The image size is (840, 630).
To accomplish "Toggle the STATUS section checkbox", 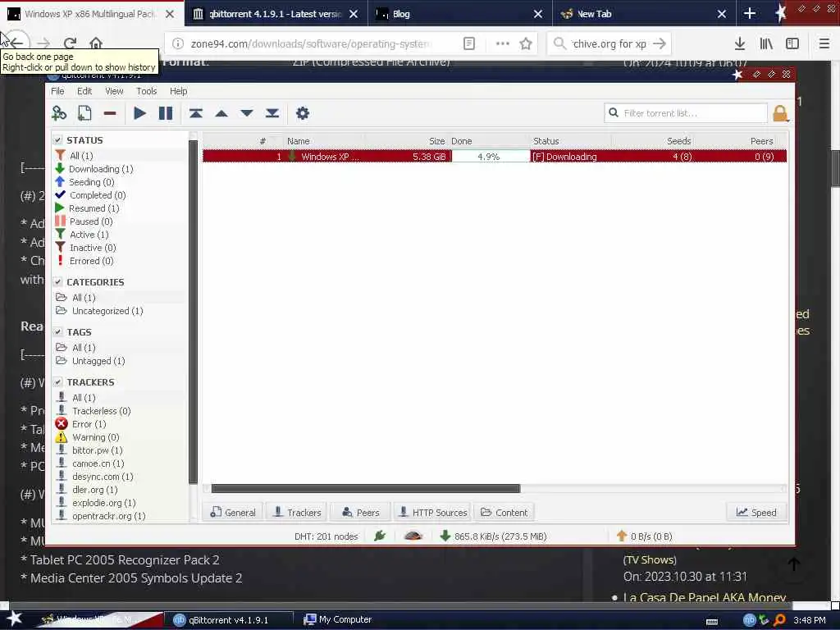I will [58, 139].
